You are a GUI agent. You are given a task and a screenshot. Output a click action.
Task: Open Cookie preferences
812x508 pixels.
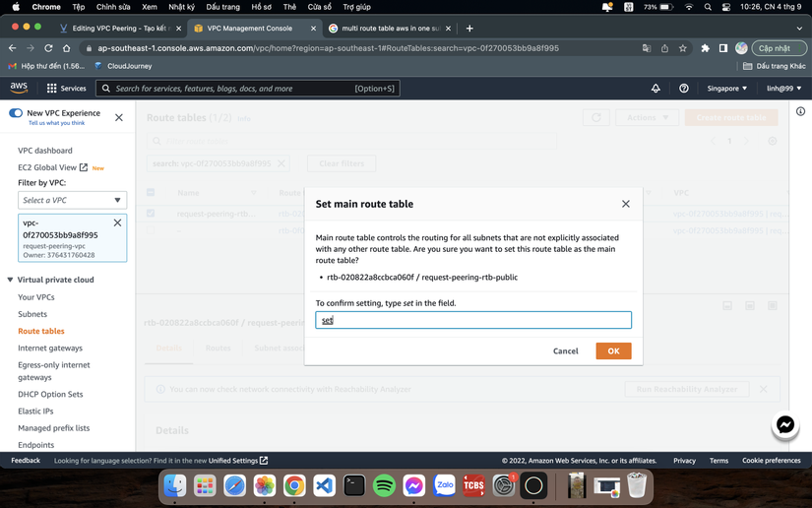coord(771,461)
